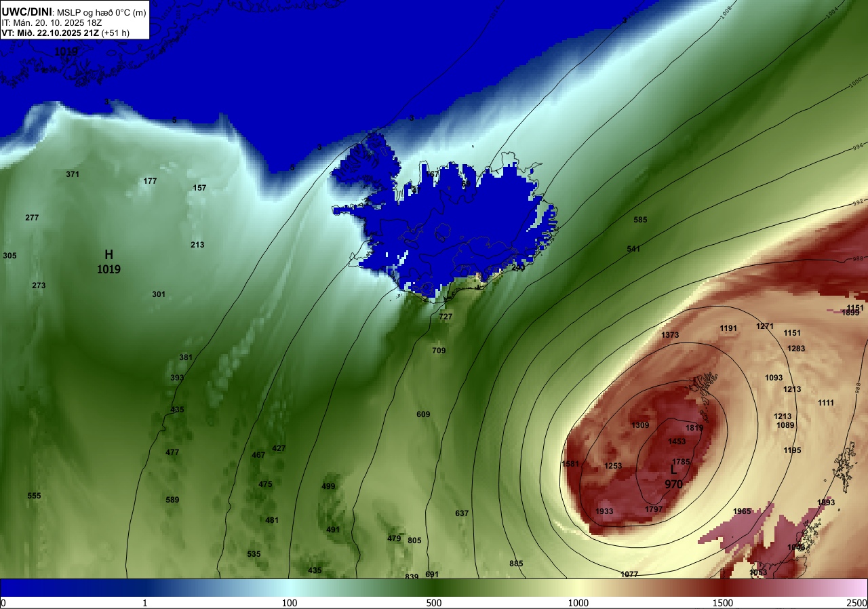The width and height of the screenshot is (868, 609).
Task: Click the 1093 height value
Action: click(774, 378)
